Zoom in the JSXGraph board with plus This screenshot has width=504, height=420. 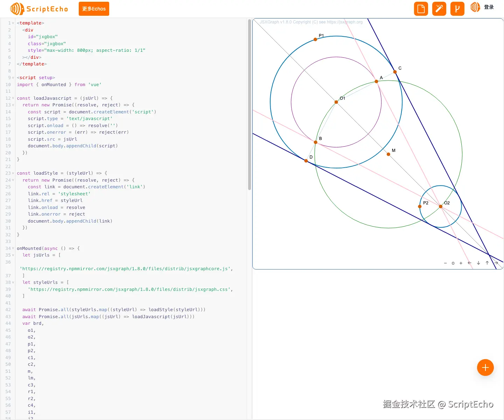click(x=461, y=263)
